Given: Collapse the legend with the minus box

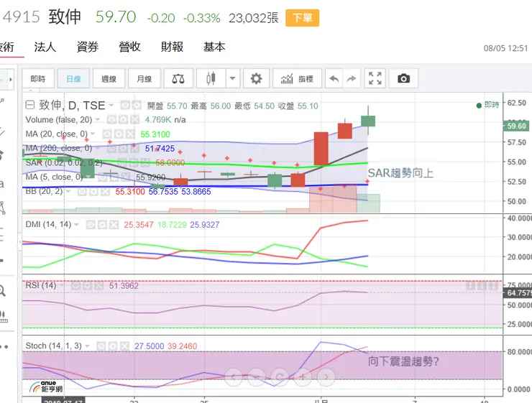Looking at the screenshot, I should [30, 105].
